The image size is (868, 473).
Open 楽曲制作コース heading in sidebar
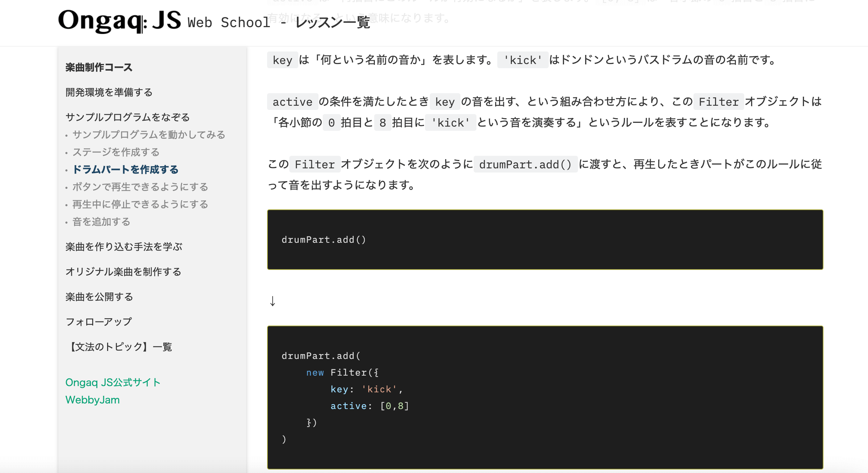click(99, 67)
